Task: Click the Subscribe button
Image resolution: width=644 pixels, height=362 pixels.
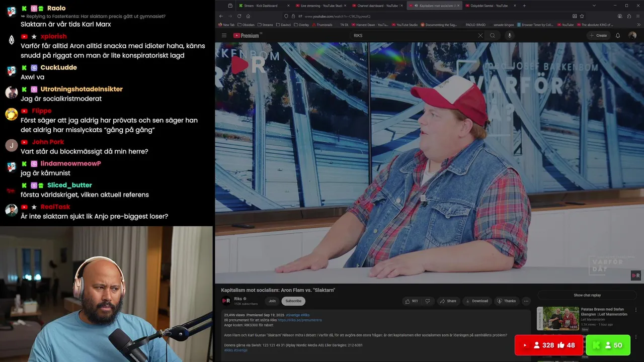Action: point(293,301)
